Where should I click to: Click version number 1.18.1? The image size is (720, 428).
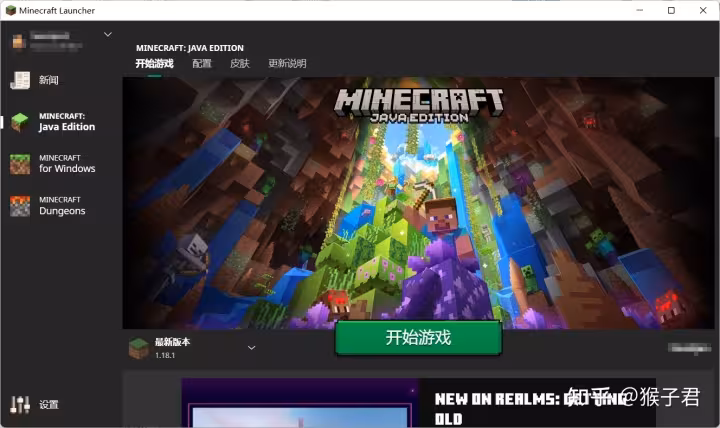coord(165,355)
